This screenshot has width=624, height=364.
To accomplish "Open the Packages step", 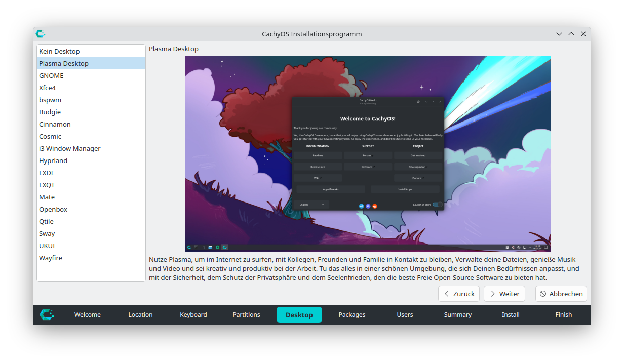I will click(x=352, y=315).
